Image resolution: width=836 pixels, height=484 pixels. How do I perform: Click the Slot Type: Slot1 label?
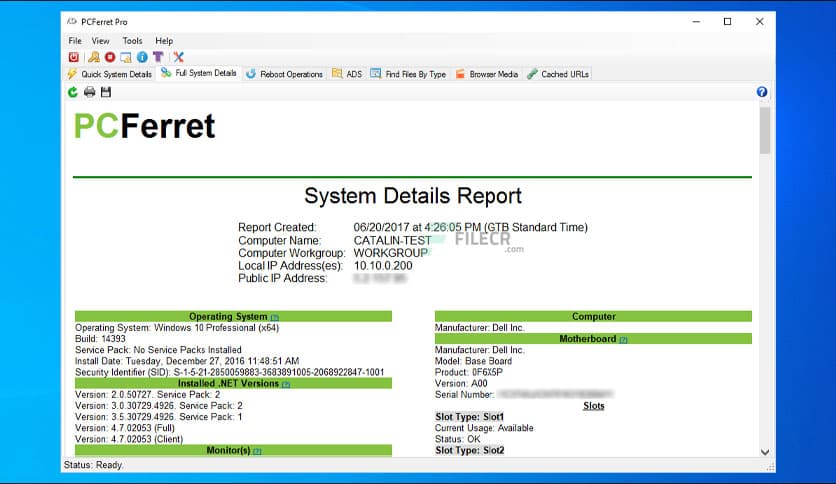click(x=469, y=417)
